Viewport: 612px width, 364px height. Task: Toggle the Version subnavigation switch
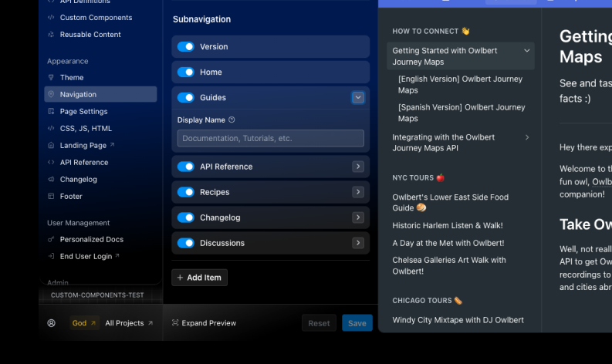click(x=186, y=47)
